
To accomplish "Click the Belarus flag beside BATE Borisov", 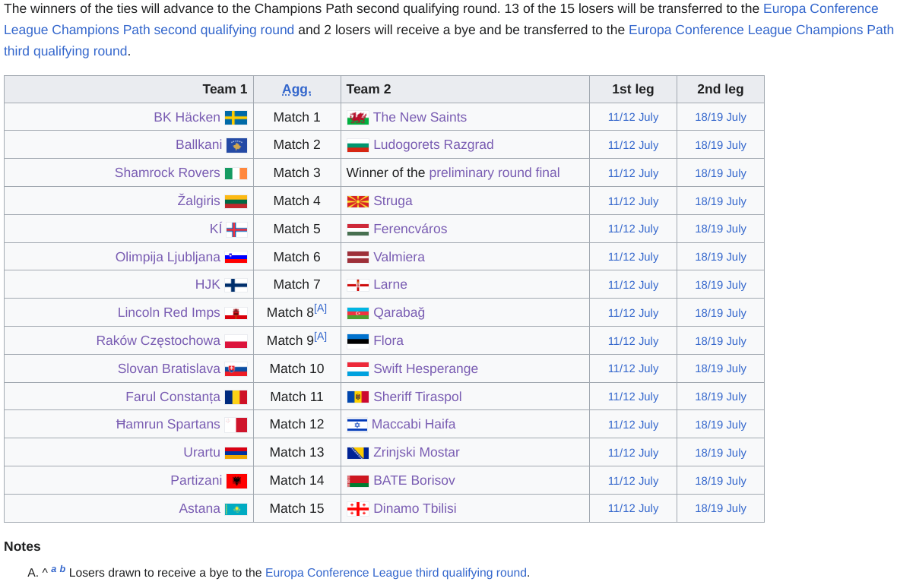I will point(358,481).
